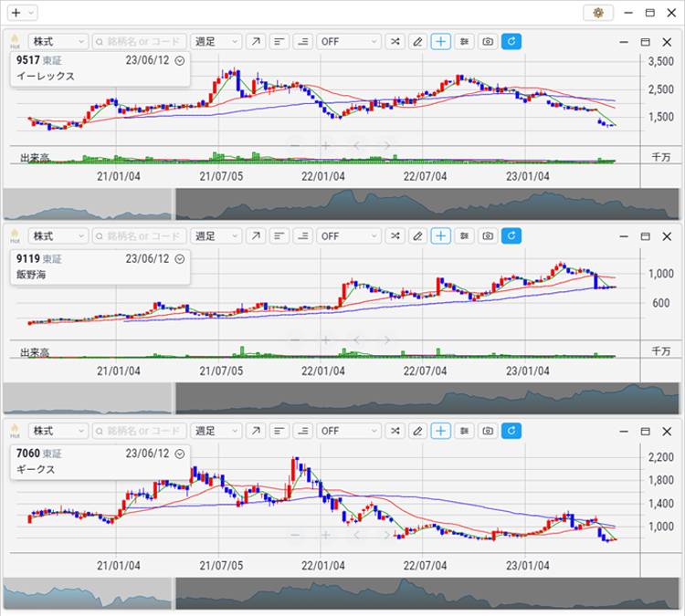Viewport: 685px width, 616px height.
Task: Maximize the ギークス chart panel
Action: [x=645, y=431]
